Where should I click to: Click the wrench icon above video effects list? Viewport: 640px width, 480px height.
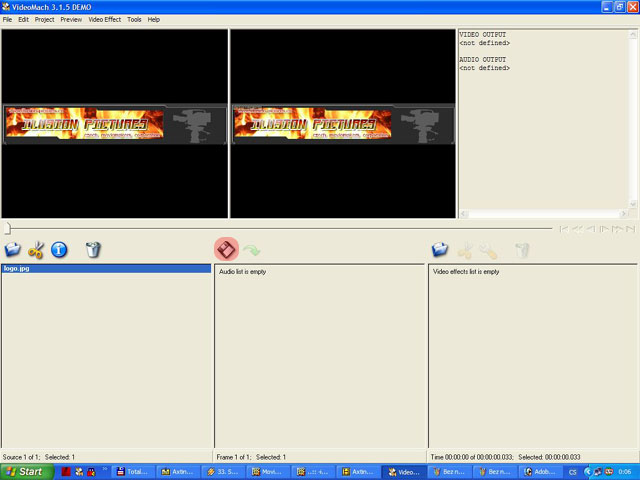[x=488, y=250]
